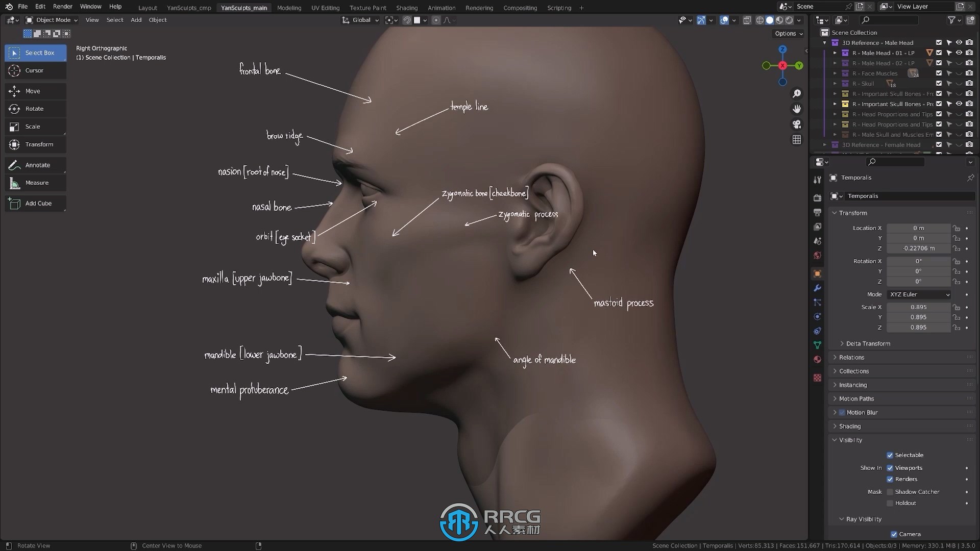The height and width of the screenshot is (551, 980).
Task: Open the Output properties tab
Action: (817, 212)
